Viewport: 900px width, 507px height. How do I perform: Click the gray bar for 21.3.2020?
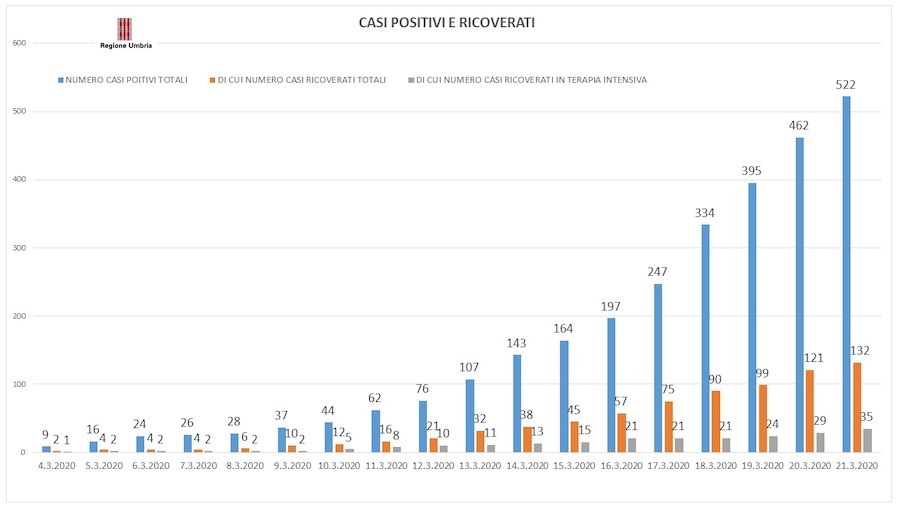(x=866, y=440)
